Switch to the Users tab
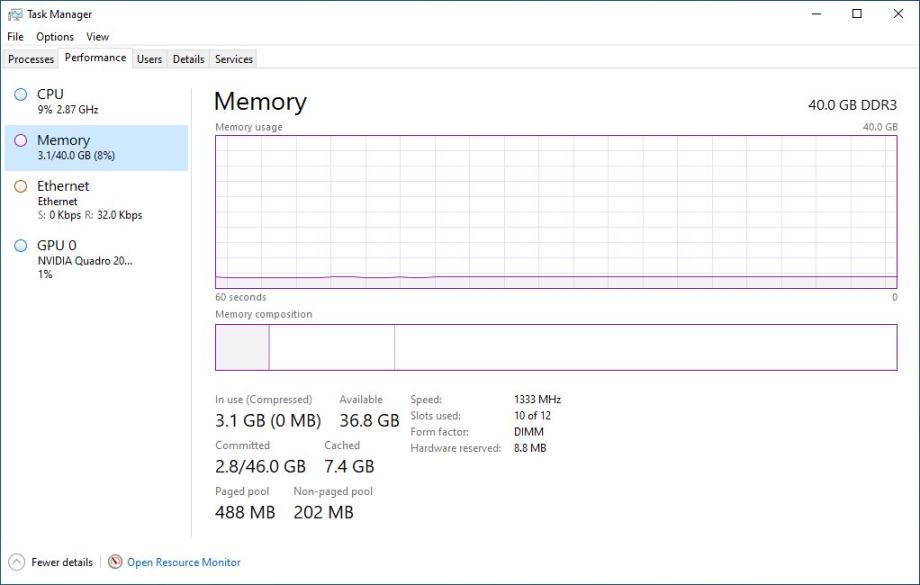Image resolution: width=920 pixels, height=585 pixels. [x=149, y=59]
